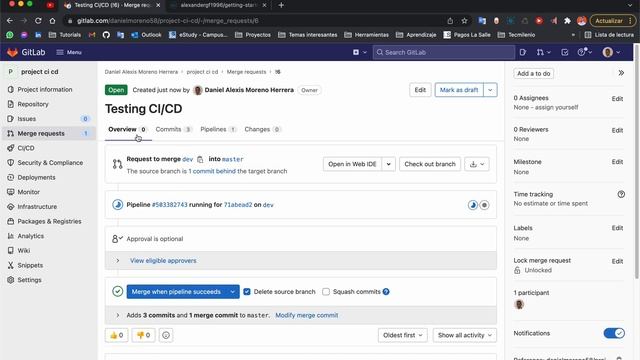The width and height of the screenshot is (640, 360).
Task: Go to browser home icon
Action: 52,20
